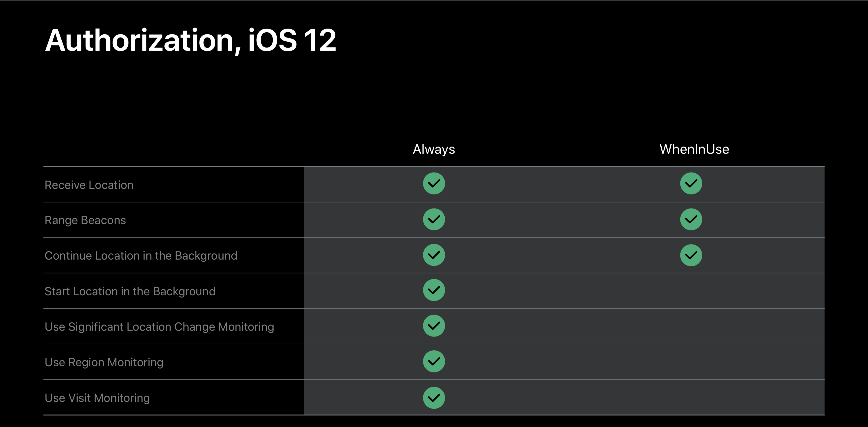Click the Use Region Monitoring label
Viewport: 868px width, 427px height.
(x=104, y=362)
